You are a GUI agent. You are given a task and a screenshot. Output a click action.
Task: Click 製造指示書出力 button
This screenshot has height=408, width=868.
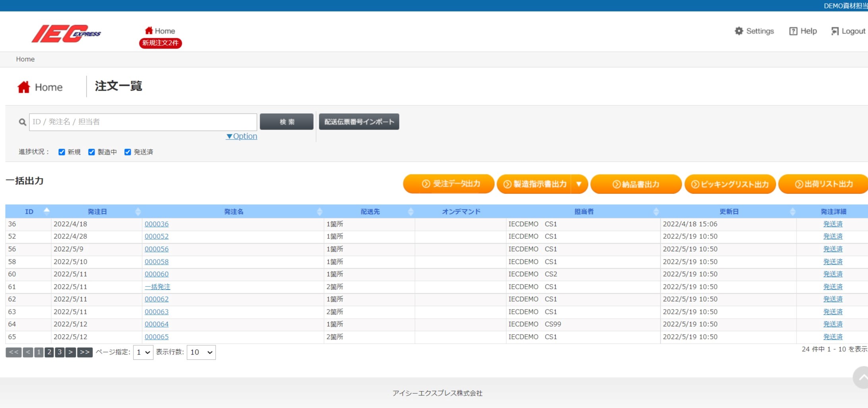(534, 184)
